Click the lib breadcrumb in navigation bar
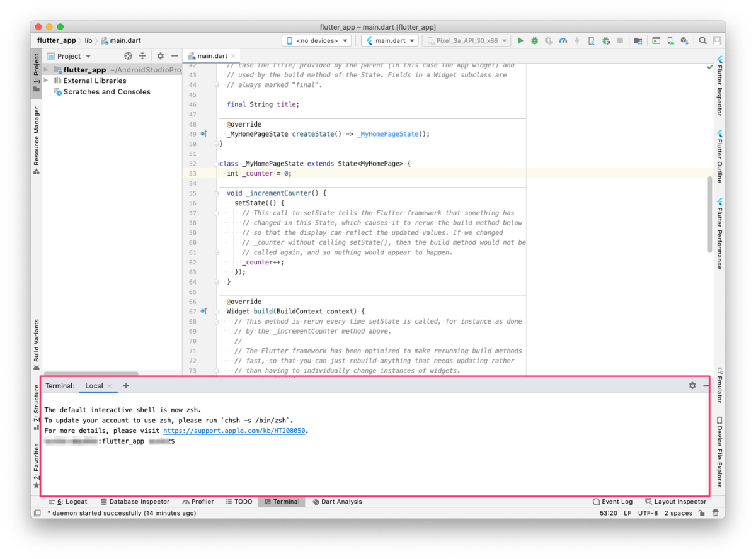Screen dimensions: 756x559 pos(88,40)
